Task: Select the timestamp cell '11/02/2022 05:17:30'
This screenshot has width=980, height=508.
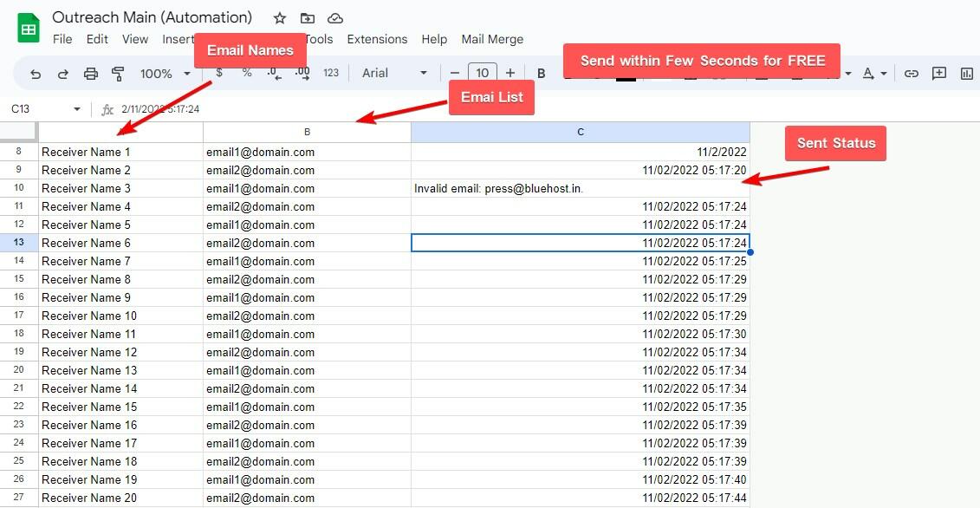Action: point(581,334)
